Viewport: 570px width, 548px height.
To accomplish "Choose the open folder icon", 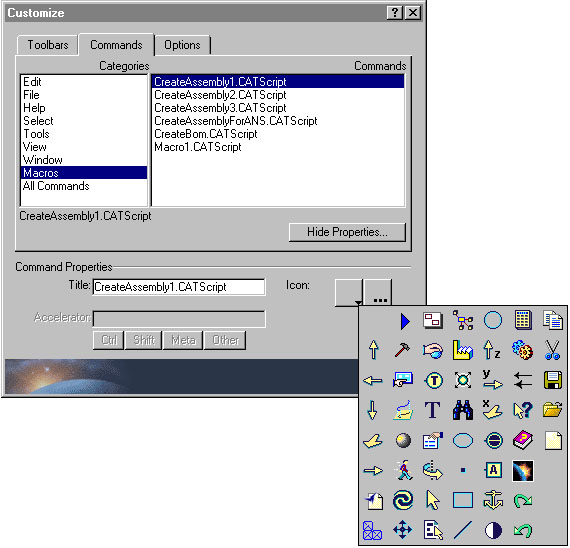I will [553, 410].
